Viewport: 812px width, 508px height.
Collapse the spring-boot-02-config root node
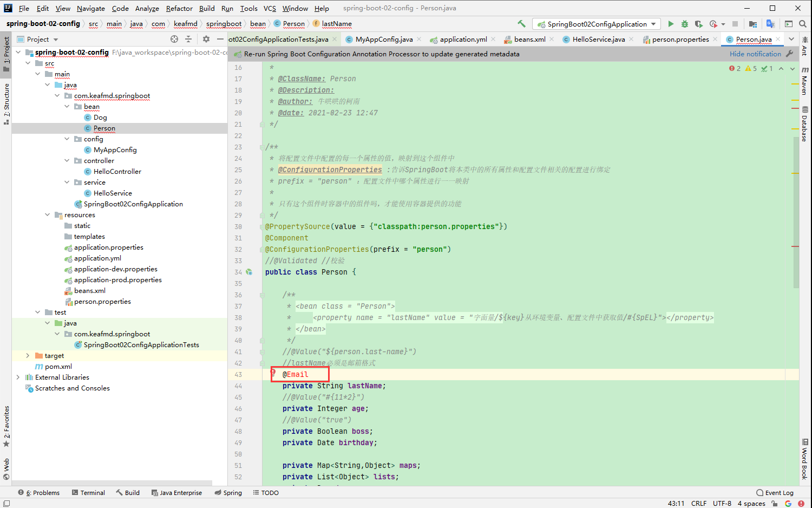coord(18,53)
